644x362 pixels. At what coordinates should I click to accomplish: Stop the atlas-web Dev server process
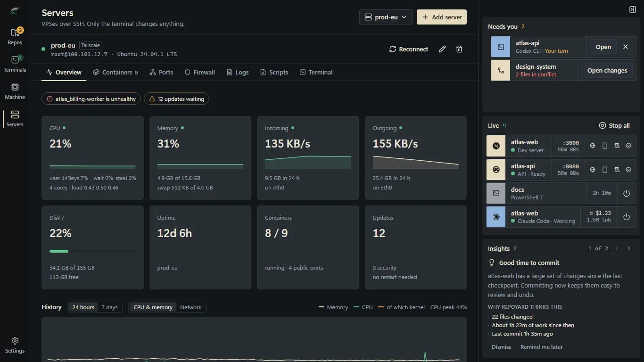(628, 146)
